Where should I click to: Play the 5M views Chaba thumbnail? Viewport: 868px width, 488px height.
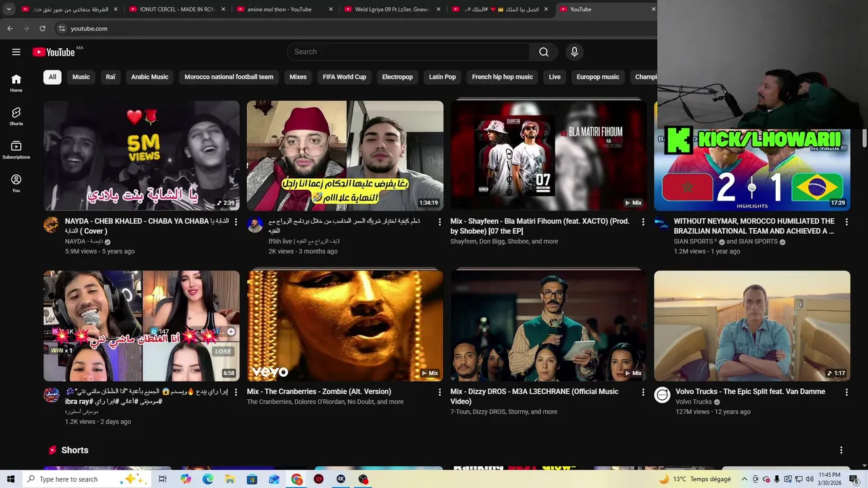click(x=142, y=156)
